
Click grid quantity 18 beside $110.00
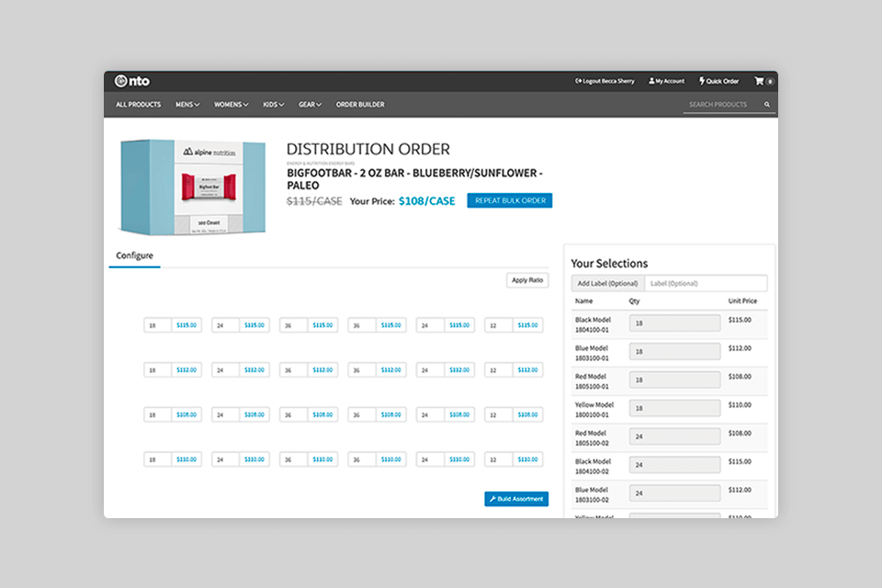coord(157,459)
